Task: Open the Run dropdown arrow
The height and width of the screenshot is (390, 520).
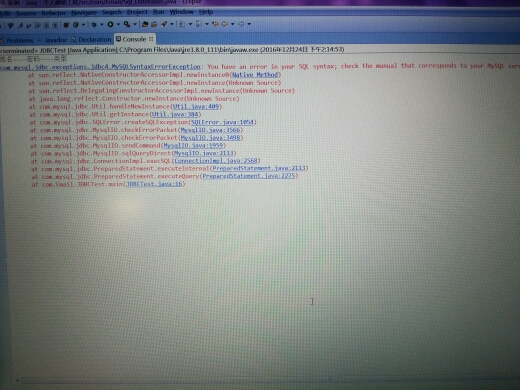Action: pyautogui.click(x=118, y=24)
